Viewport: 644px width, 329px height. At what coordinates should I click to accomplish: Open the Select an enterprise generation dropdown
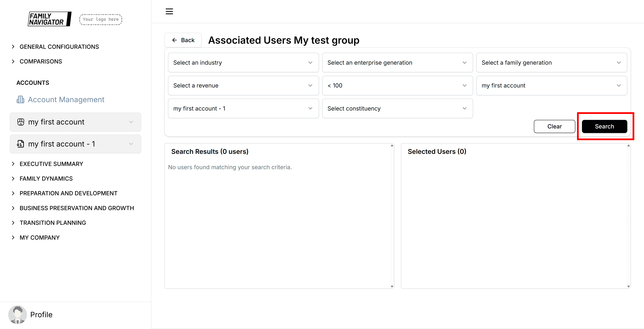[x=397, y=63]
